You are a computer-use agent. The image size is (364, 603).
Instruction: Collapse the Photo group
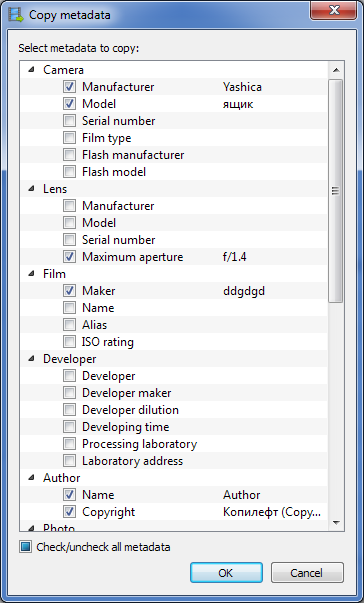click(32, 528)
